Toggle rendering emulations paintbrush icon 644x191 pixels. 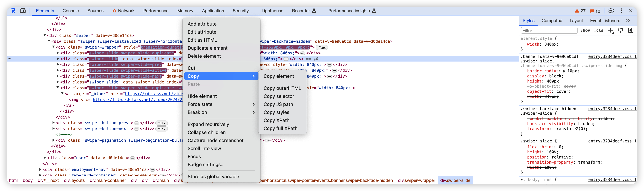(620, 30)
